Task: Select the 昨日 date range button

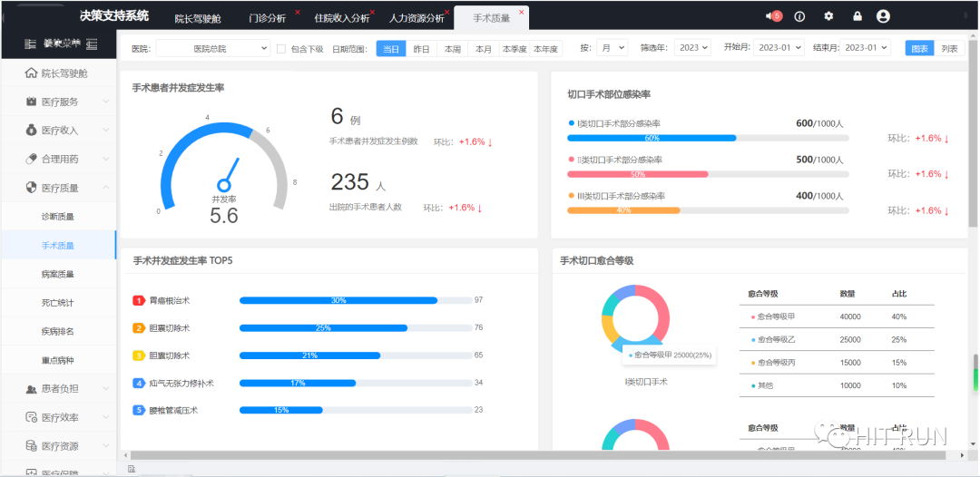Action: [x=422, y=49]
